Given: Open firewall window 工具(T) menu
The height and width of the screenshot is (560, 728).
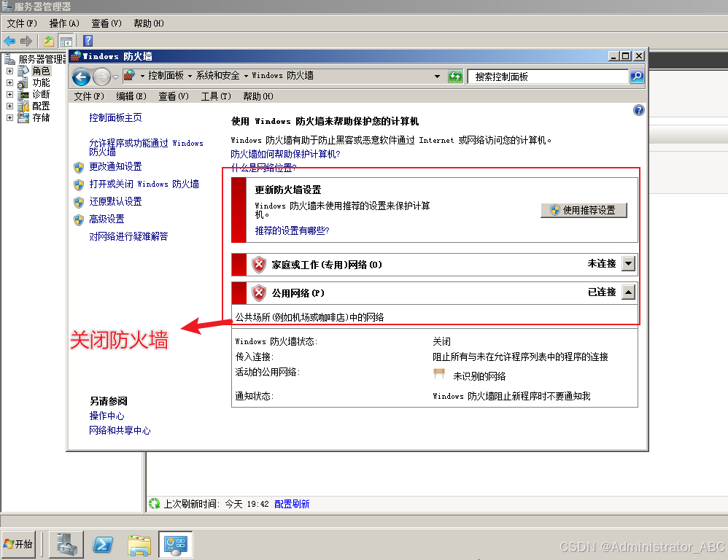Looking at the screenshot, I should coord(216,96).
